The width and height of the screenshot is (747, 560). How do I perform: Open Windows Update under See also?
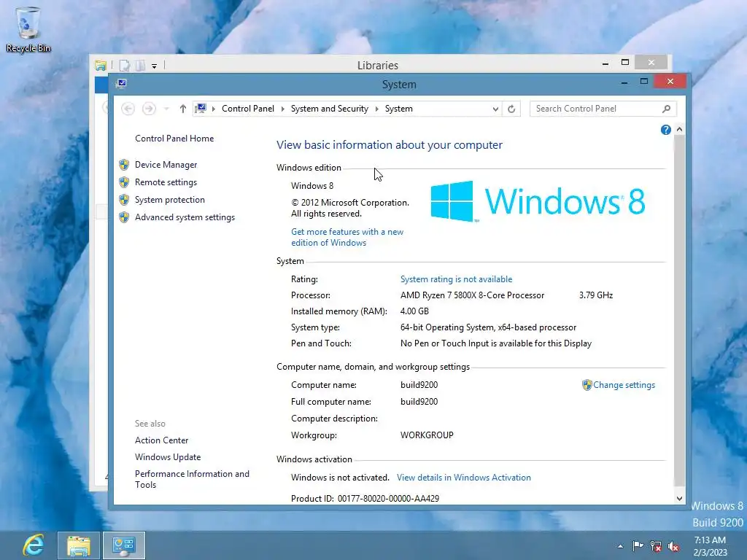(x=168, y=457)
